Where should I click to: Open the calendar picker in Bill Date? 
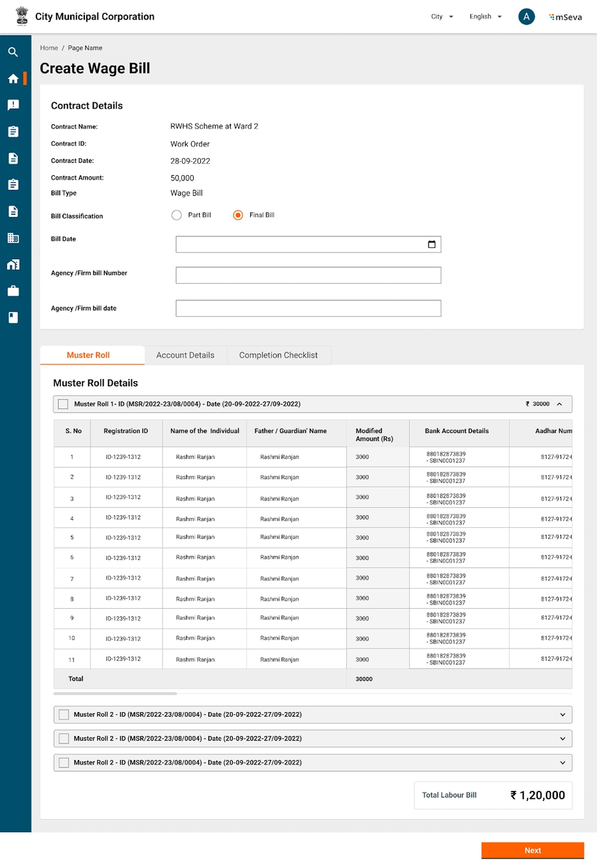pos(431,245)
